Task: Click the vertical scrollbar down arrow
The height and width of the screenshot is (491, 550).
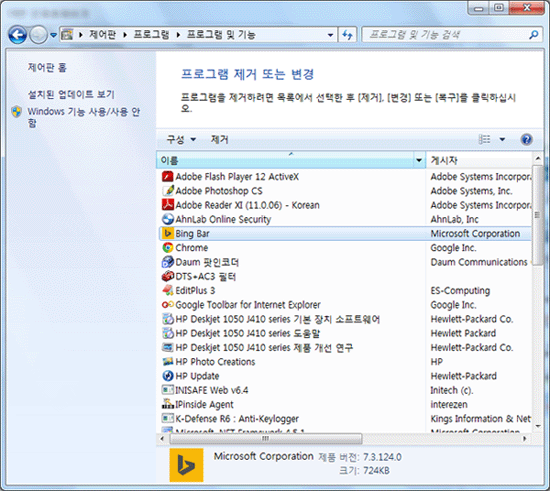Action: (537, 426)
